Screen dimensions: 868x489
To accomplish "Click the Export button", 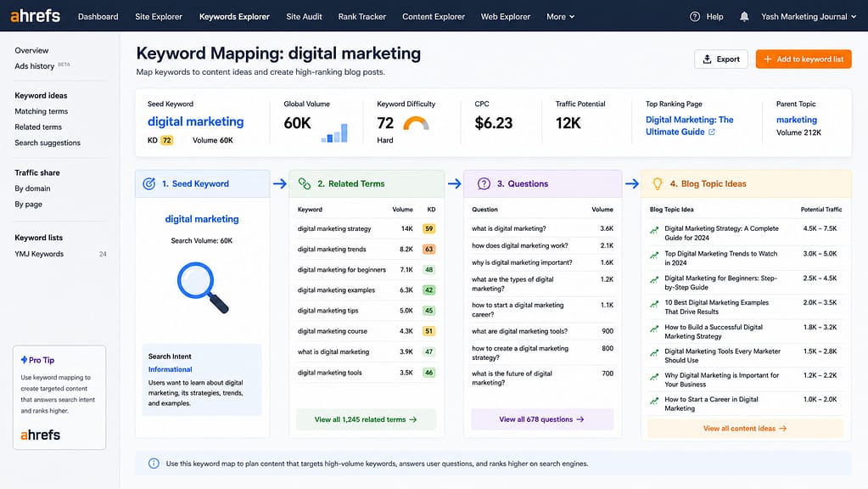I will point(720,59).
